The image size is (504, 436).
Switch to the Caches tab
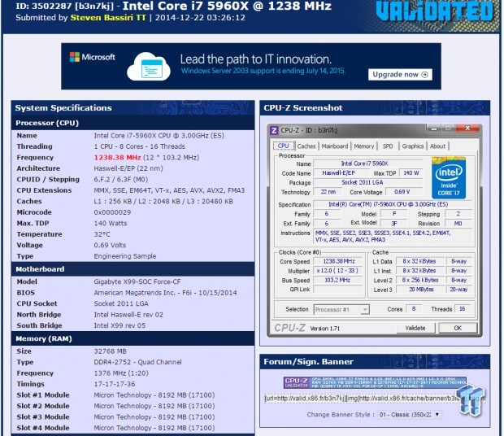306,146
